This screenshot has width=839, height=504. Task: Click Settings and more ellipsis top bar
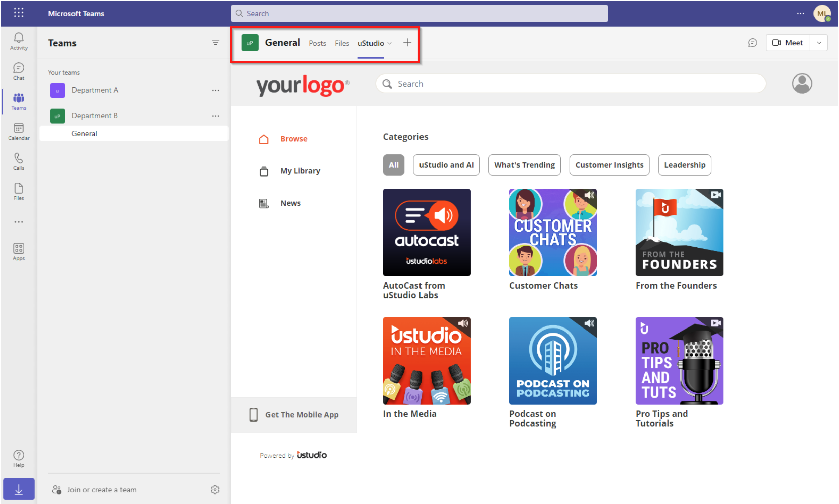coord(800,13)
